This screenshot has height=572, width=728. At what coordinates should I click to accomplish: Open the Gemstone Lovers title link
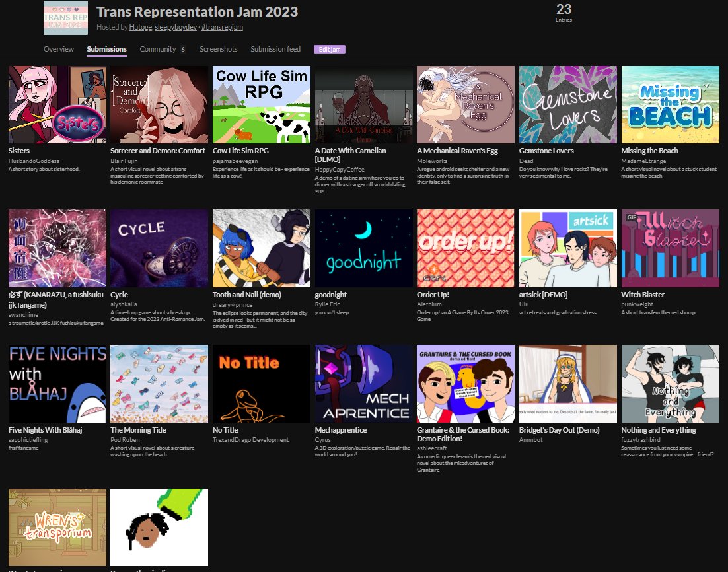tap(546, 151)
